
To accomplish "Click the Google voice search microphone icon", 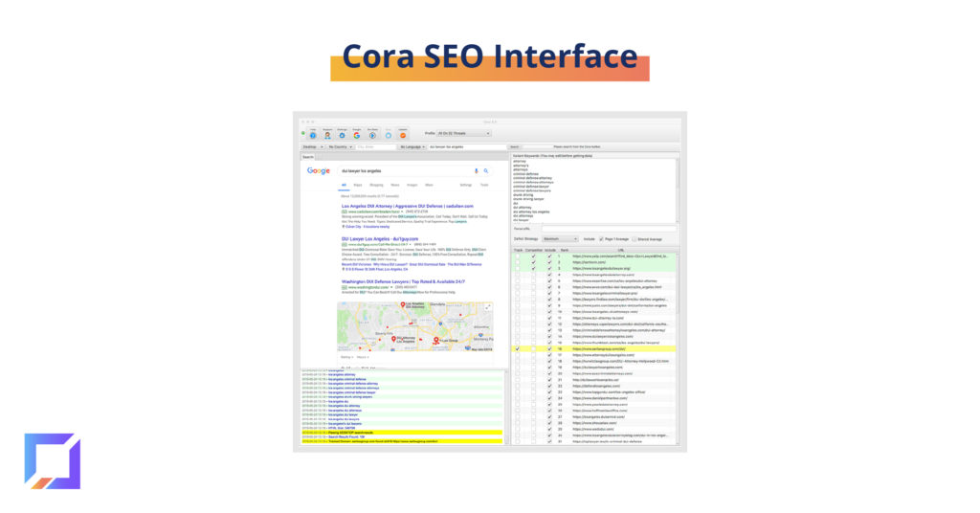I will tap(477, 170).
